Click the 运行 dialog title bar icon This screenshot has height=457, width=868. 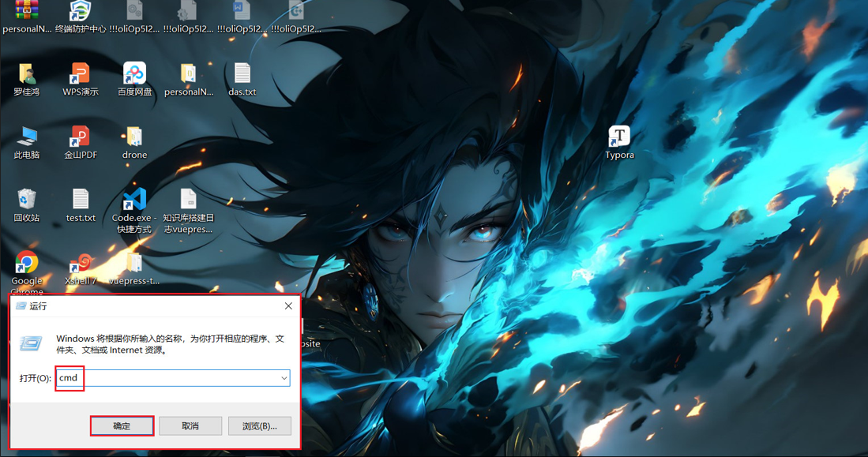click(21, 306)
